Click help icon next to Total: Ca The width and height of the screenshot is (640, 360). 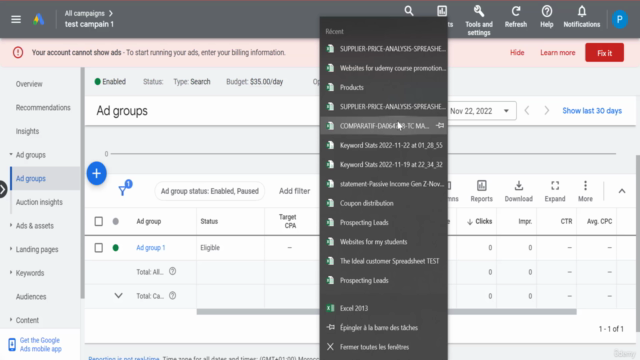173,296
